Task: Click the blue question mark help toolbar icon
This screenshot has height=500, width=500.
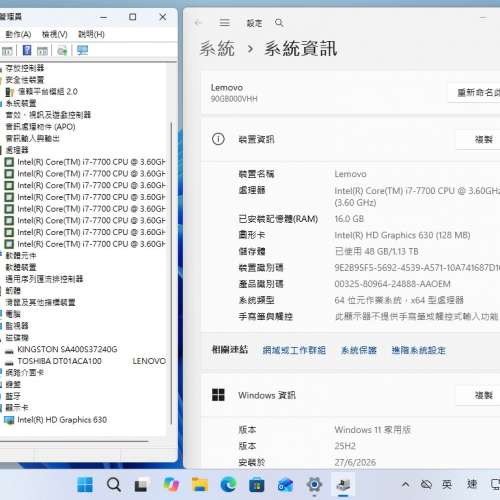Action: [27, 50]
